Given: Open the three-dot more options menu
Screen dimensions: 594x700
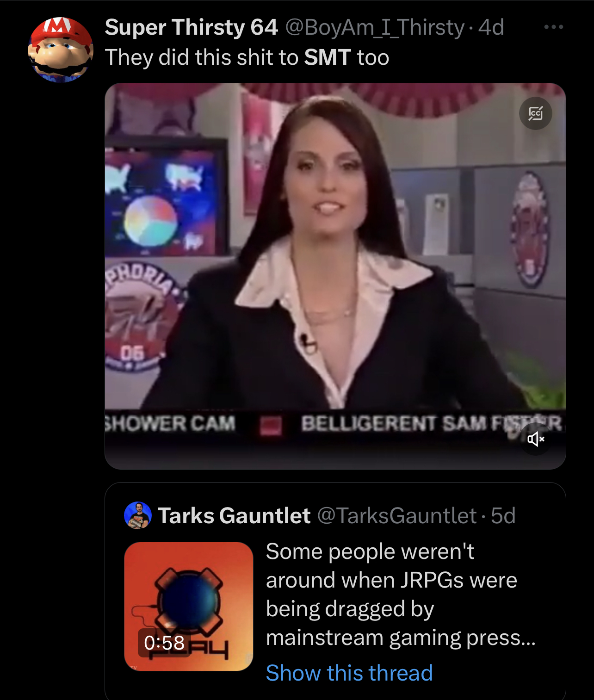Looking at the screenshot, I should (x=553, y=27).
